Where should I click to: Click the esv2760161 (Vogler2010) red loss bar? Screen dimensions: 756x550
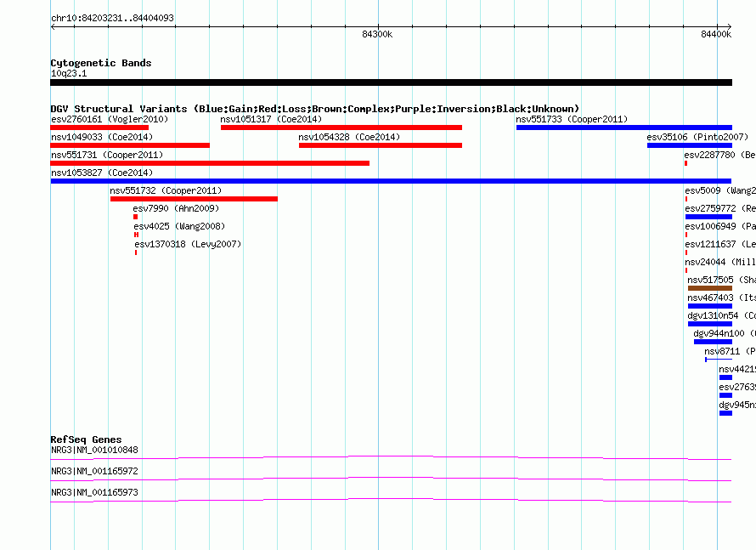(x=99, y=128)
